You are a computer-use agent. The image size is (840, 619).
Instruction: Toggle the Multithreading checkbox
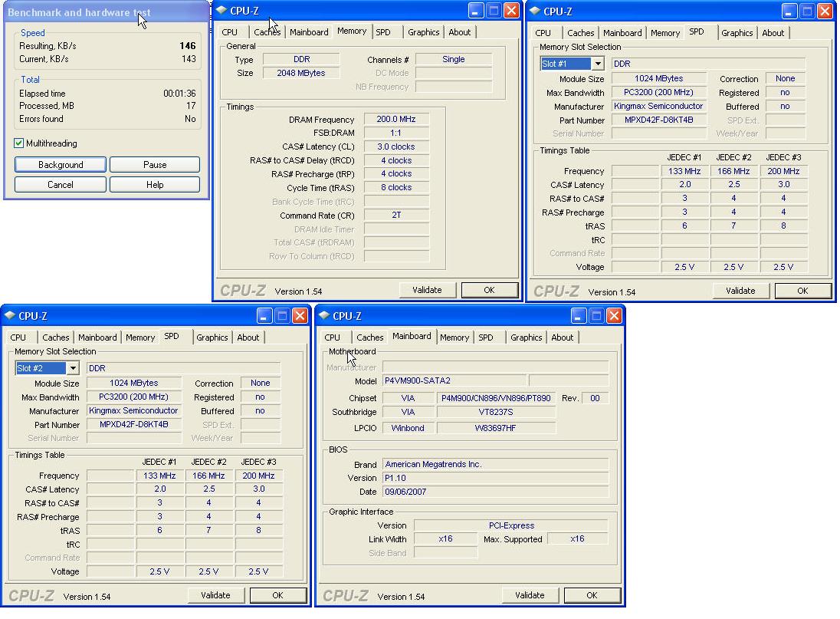tap(18, 143)
